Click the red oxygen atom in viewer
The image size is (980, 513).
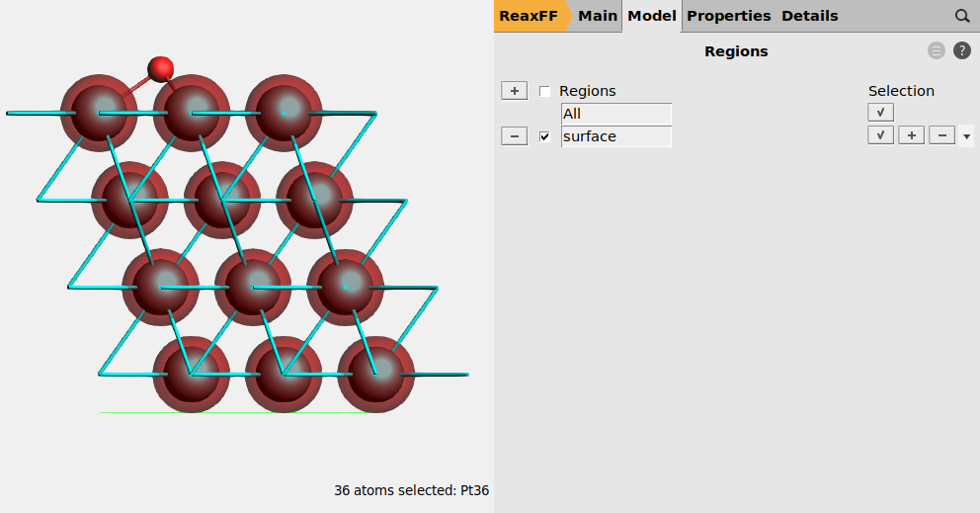(160, 68)
